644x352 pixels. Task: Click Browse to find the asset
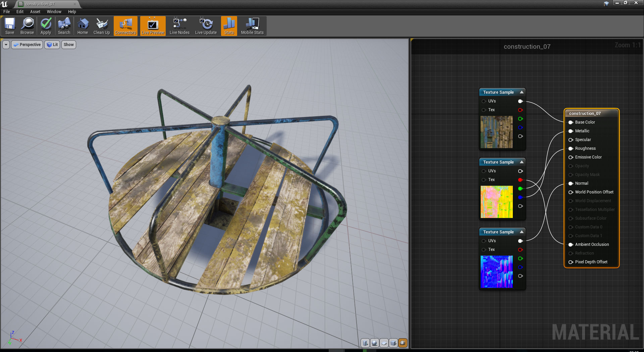coord(27,26)
